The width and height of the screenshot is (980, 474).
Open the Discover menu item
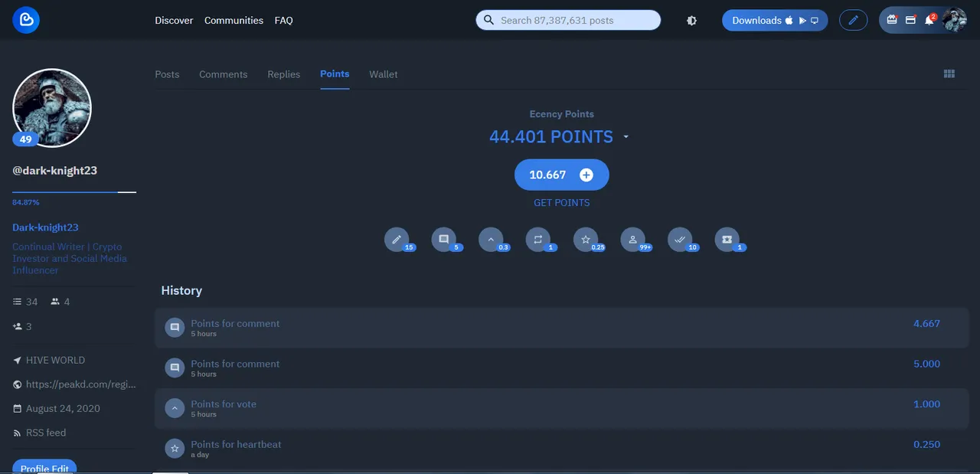pos(174,21)
